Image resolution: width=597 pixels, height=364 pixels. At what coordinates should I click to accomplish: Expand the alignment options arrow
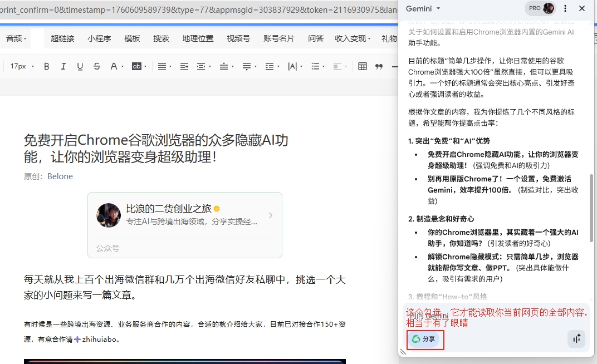tap(170, 67)
